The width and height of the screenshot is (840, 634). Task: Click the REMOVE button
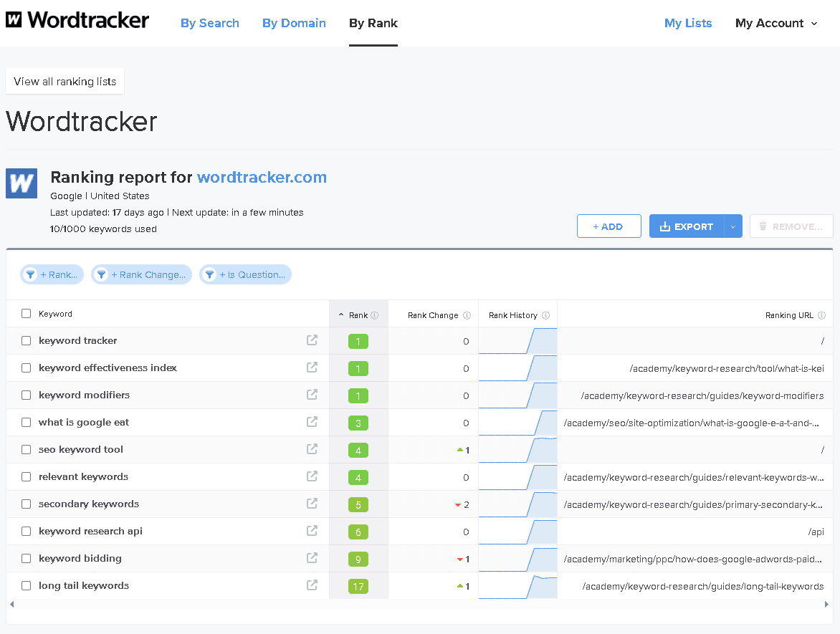coord(791,226)
